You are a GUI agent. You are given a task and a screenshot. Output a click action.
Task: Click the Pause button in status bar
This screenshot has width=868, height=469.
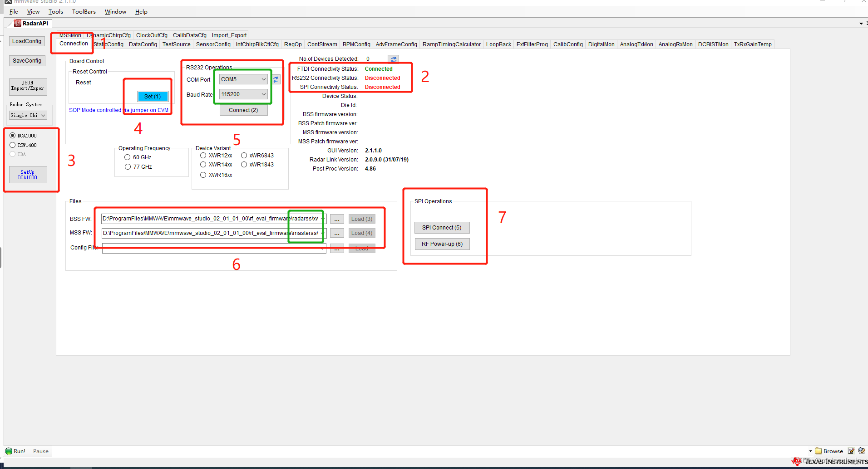[40, 451]
